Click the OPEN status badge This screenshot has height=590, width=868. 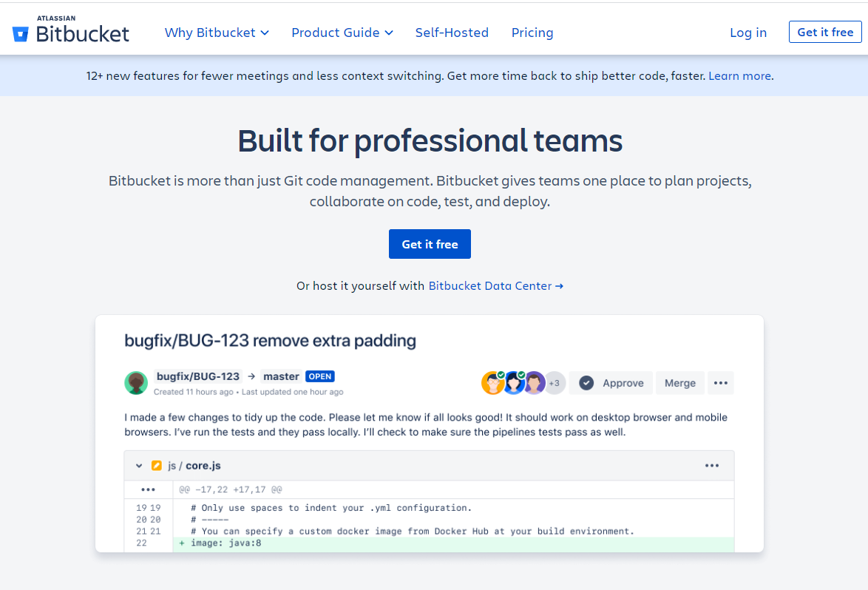pyautogui.click(x=320, y=376)
